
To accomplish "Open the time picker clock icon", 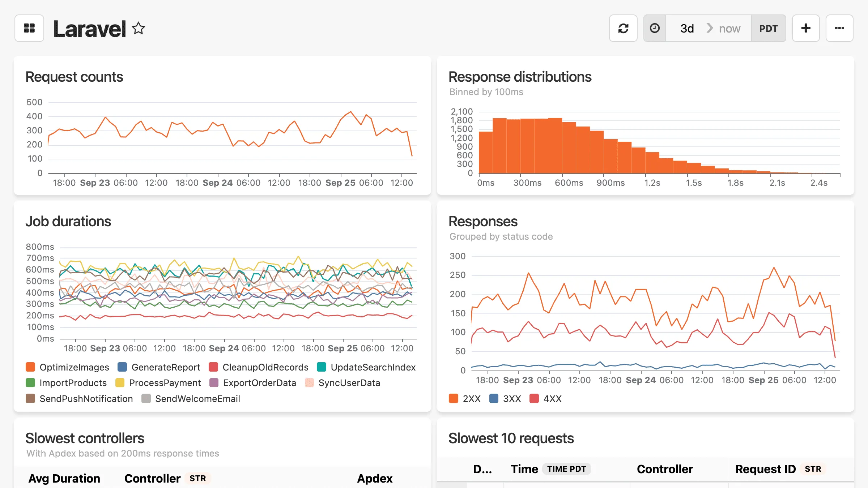I will pos(655,28).
